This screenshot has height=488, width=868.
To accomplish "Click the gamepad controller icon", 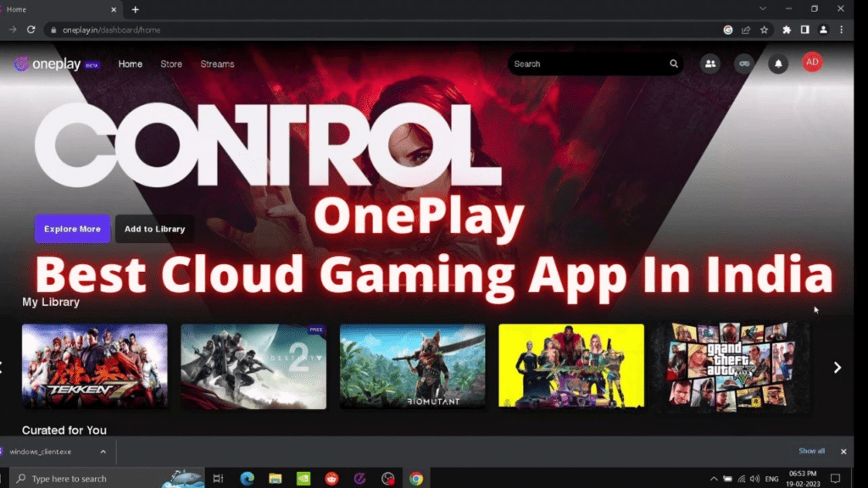I will pyautogui.click(x=743, y=64).
